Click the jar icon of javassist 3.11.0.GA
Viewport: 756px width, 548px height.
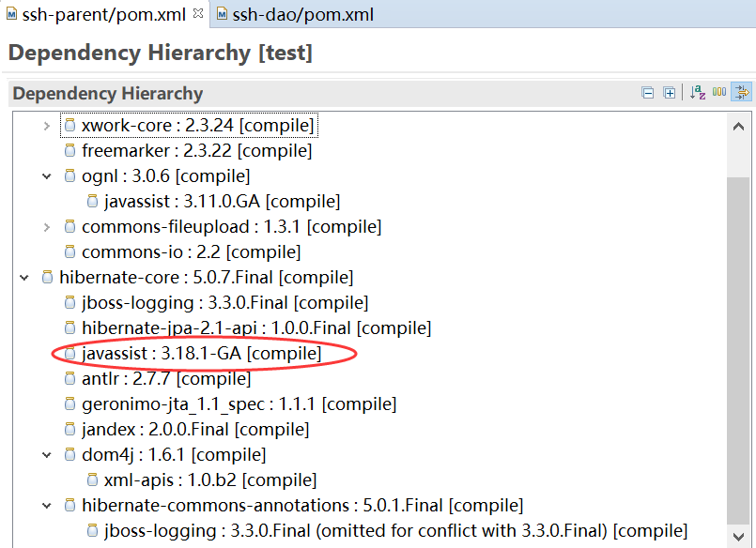(93, 202)
